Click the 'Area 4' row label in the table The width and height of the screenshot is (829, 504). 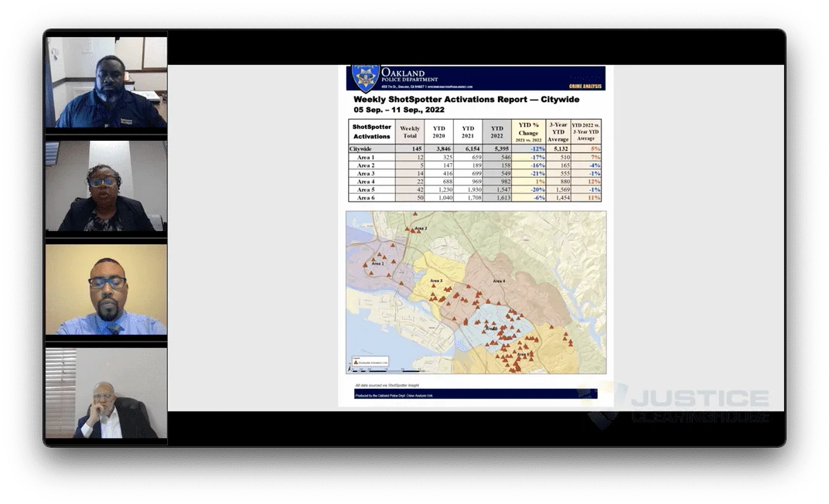[365, 182]
